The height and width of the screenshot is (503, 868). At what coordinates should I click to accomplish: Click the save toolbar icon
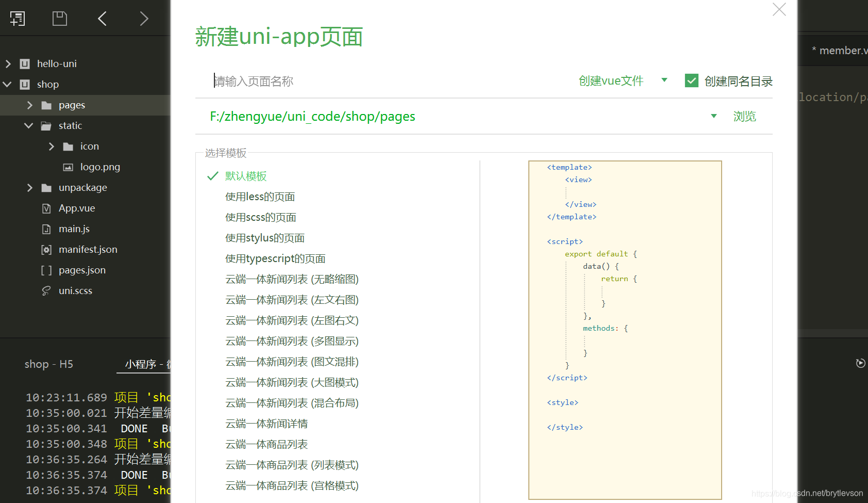coord(60,19)
